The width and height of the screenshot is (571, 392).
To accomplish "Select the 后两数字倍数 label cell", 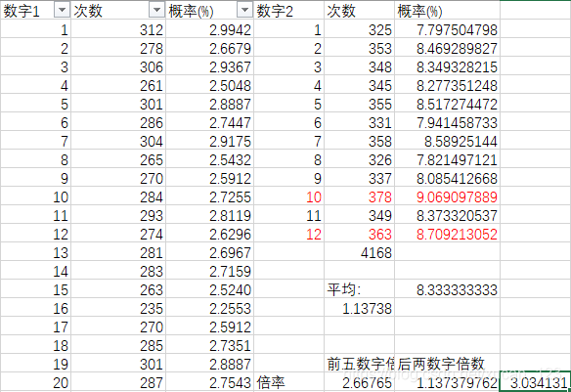I will point(447,364).
